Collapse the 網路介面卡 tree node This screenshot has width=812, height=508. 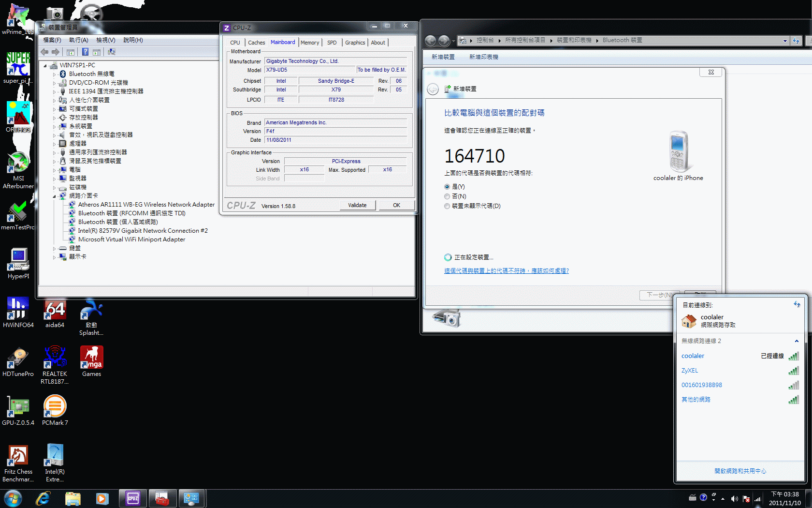click(54, 196)
